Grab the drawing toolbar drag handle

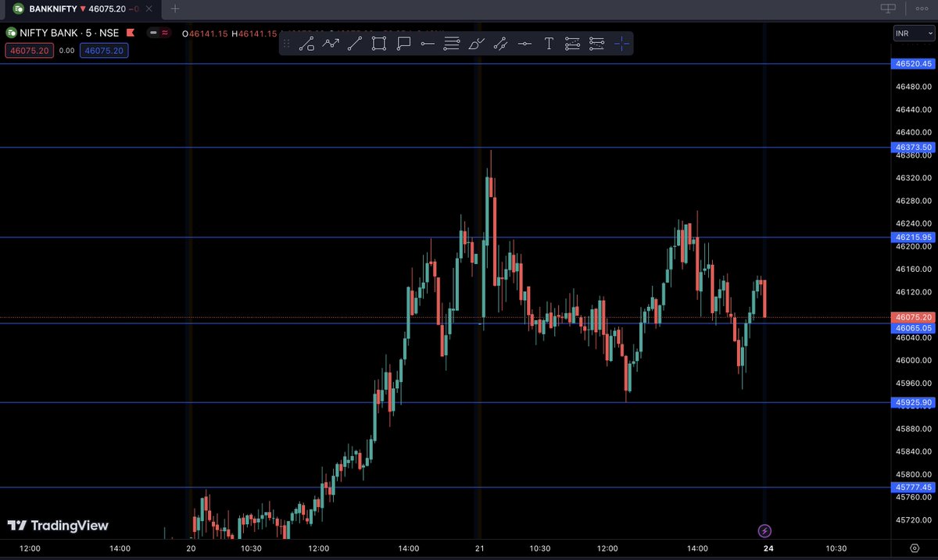[287, 44]
